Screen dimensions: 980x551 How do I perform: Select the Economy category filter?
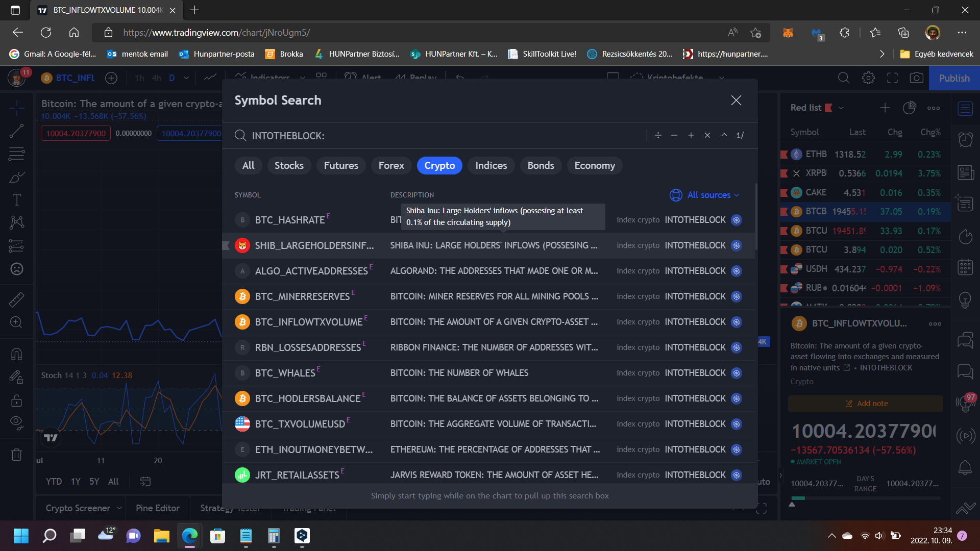pyautogui.click(x=595, y=166)
